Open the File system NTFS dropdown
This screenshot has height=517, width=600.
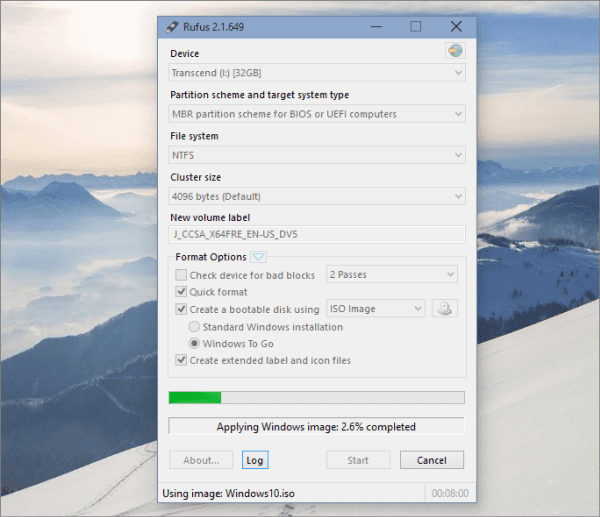(x=317, y=155)
